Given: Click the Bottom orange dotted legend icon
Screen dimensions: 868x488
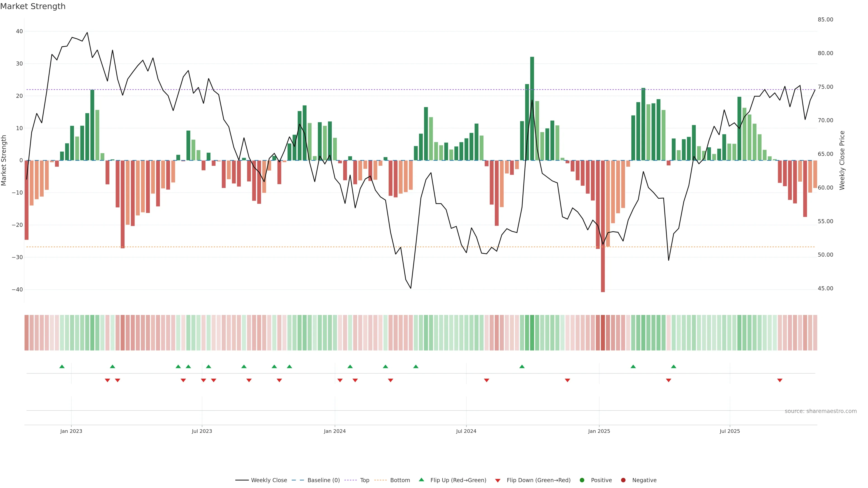Looking at the screenshot, I should tap(381, 480).
